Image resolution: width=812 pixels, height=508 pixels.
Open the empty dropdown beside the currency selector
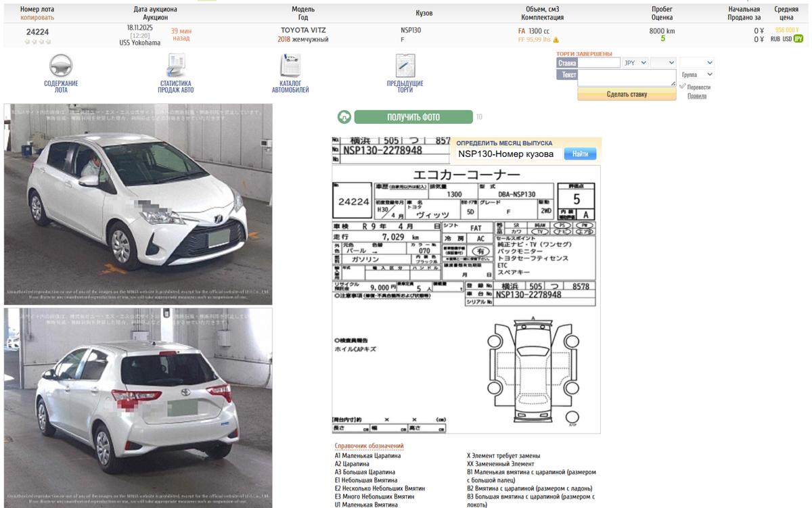point(662,62)
